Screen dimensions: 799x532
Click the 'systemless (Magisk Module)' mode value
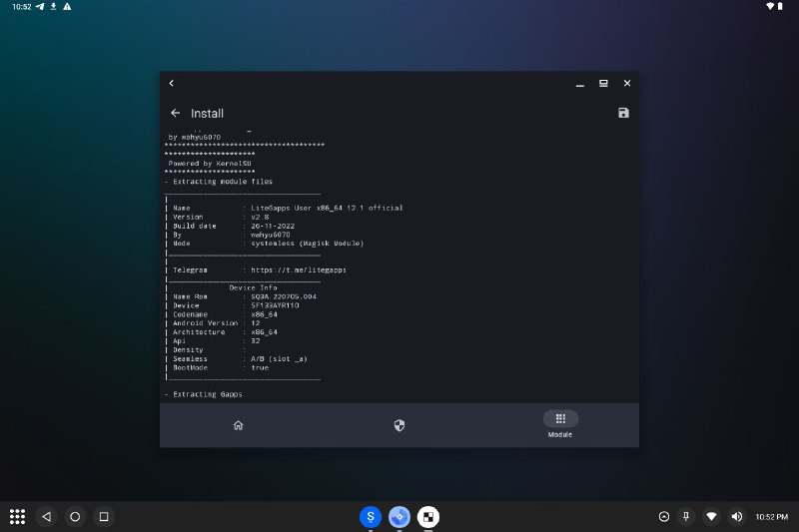pos(308,244)
